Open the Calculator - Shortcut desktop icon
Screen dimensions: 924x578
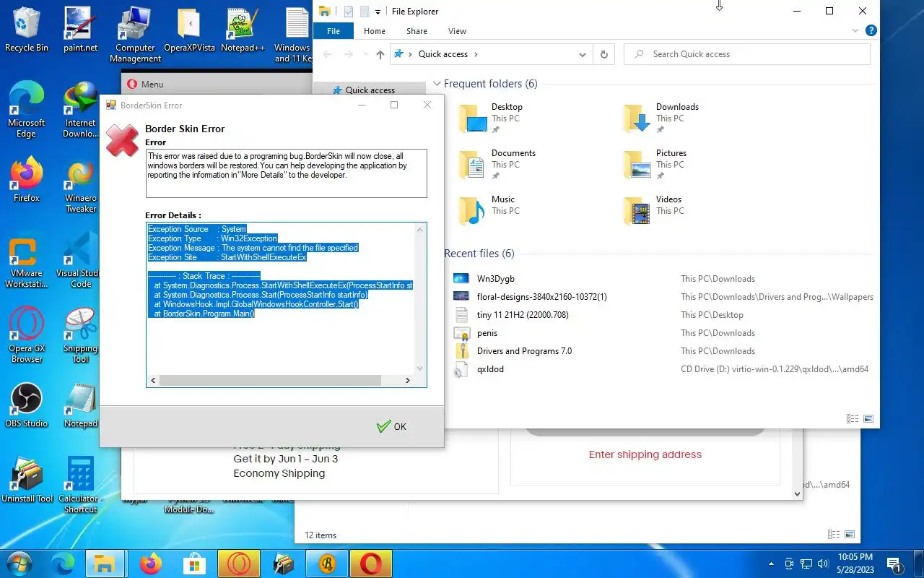[81, 484]
